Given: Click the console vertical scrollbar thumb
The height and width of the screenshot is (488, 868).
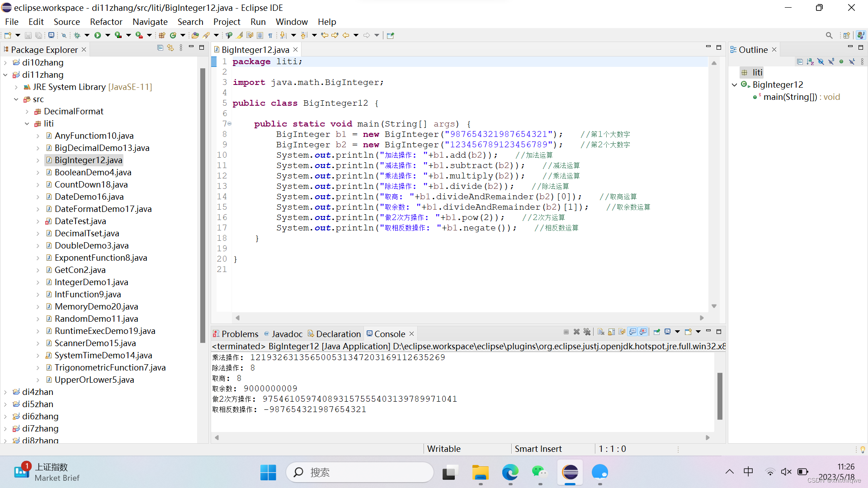Looking at the screenshot, I should point(719,395).
